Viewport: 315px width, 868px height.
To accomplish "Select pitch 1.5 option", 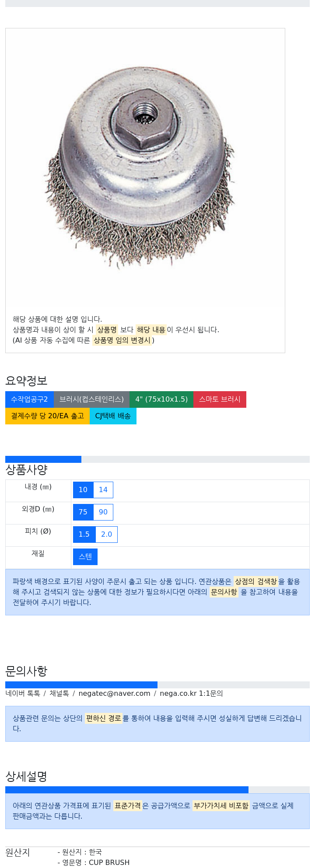I will [84, 535].
